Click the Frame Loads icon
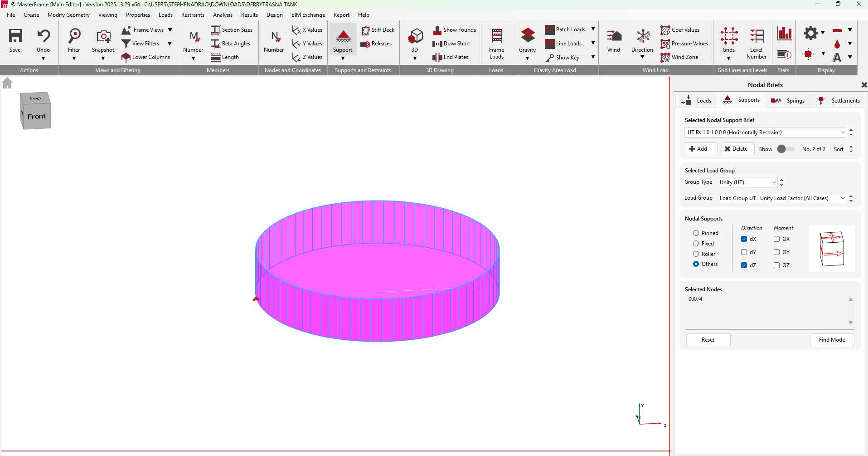The image size is (868, 456). click(x=496, y=36)
